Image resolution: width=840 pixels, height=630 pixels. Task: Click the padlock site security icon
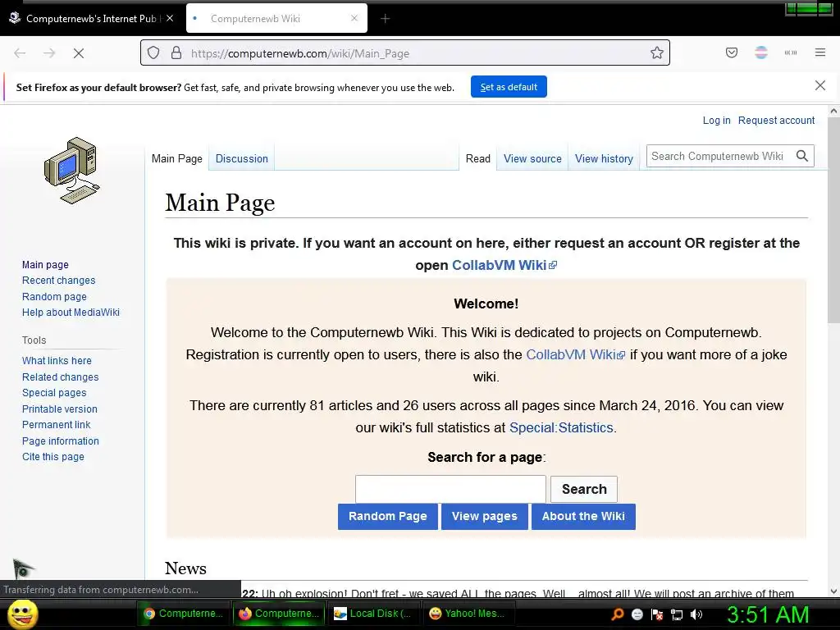click(176, 52)
